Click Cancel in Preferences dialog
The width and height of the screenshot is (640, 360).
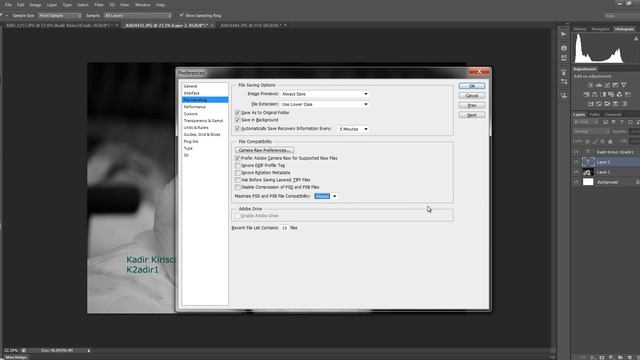pos(472,96)
